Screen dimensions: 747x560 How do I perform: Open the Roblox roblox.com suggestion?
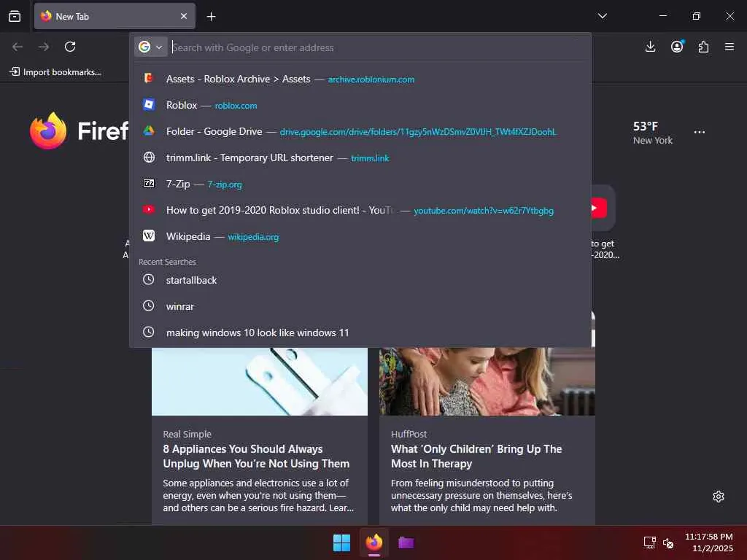[360, 105]
